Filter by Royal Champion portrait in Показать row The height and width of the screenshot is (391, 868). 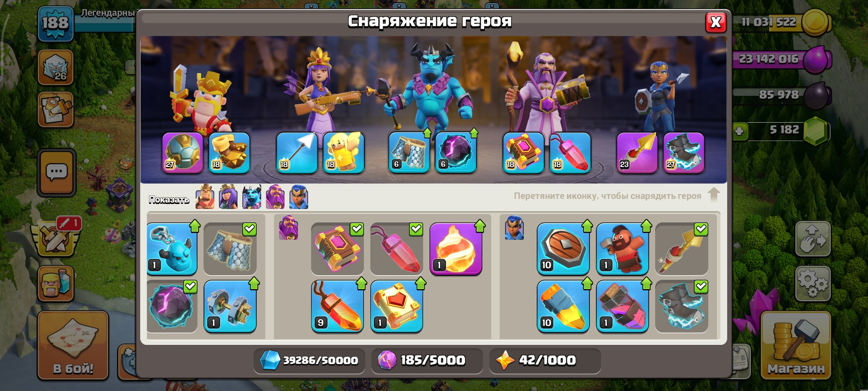point(299,197)
